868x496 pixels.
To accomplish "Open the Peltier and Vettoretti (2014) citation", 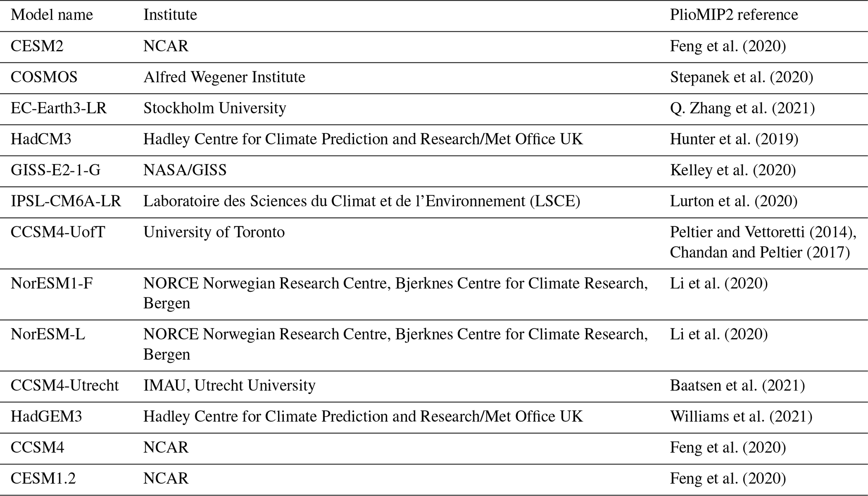I will 762,232.
